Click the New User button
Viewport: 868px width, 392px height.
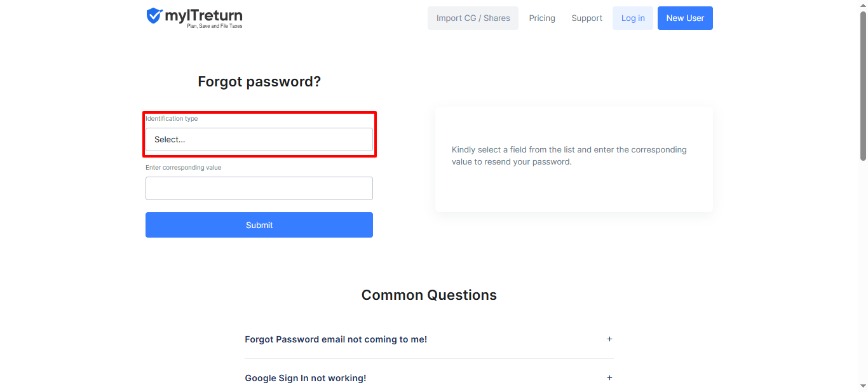pos(685,18)
